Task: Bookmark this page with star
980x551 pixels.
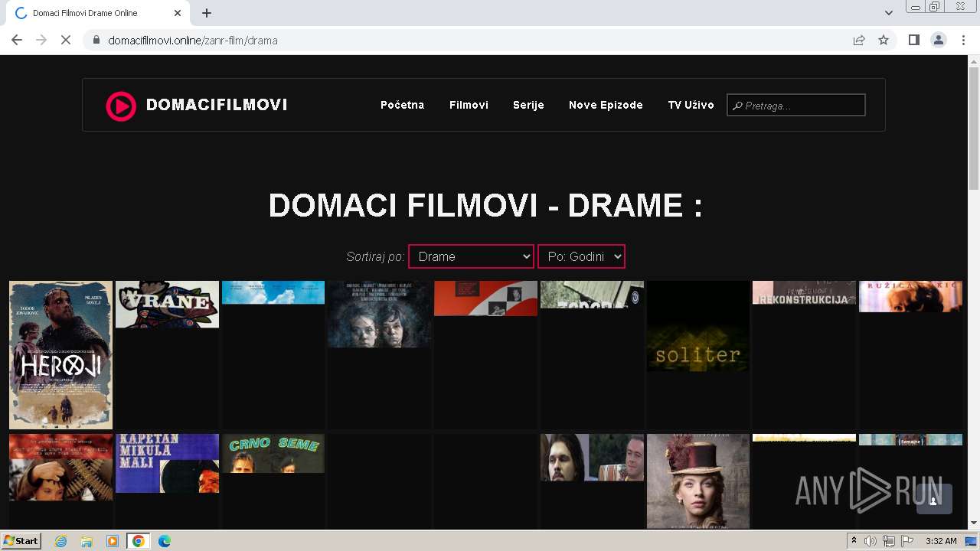Action: 884,40
